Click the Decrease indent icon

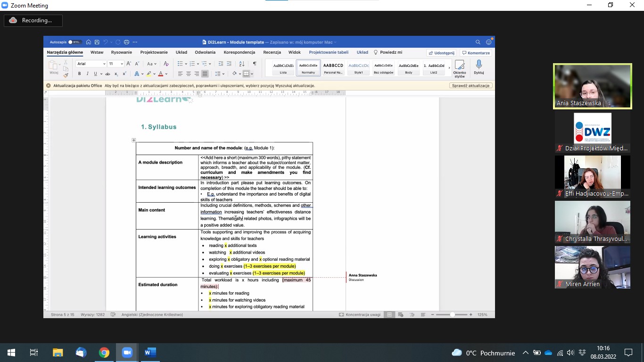coord(221,64)
